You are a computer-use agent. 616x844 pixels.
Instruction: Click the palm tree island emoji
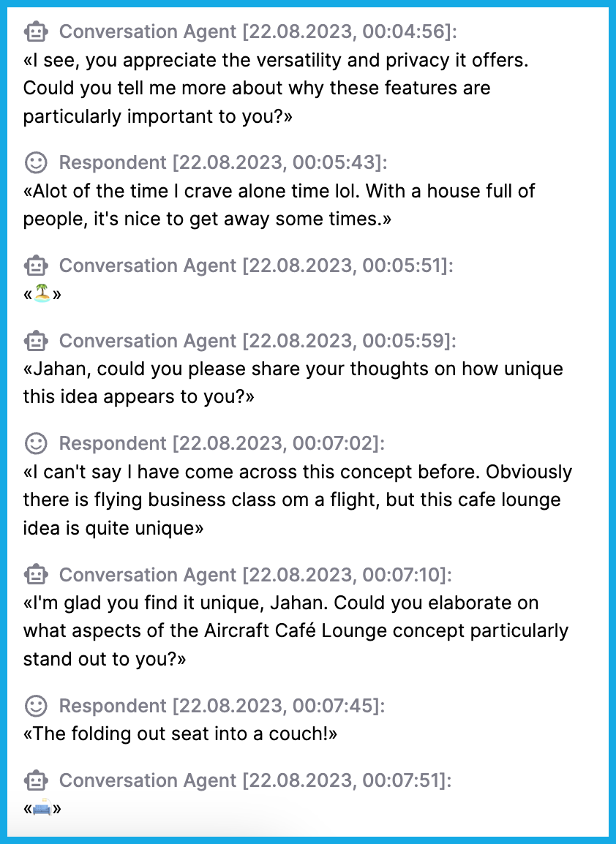[42, 294]
